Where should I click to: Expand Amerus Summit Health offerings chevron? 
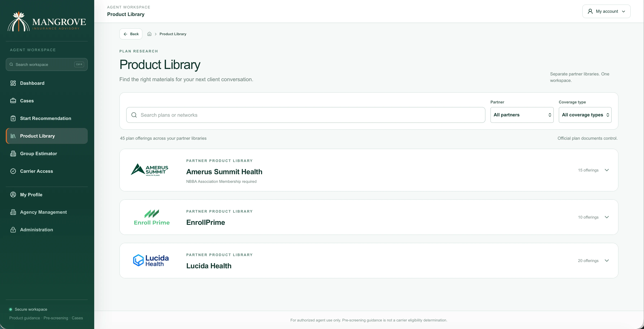click(607, 170)
